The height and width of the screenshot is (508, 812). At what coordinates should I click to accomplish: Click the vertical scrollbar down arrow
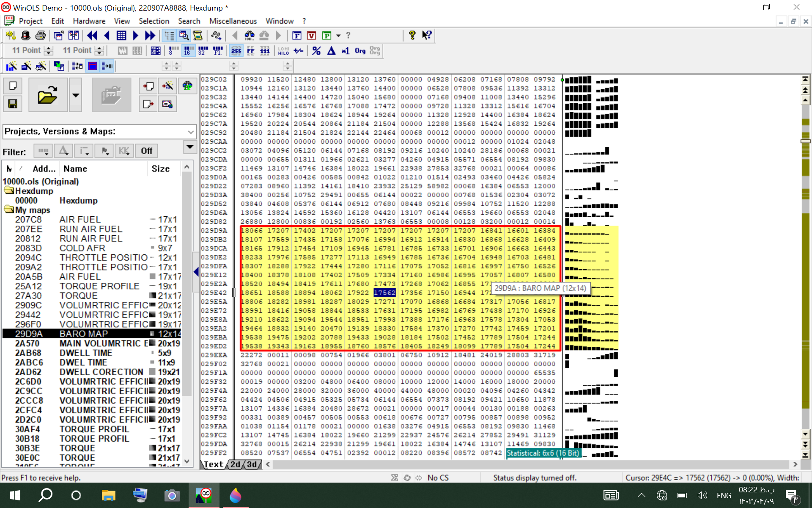805,434
